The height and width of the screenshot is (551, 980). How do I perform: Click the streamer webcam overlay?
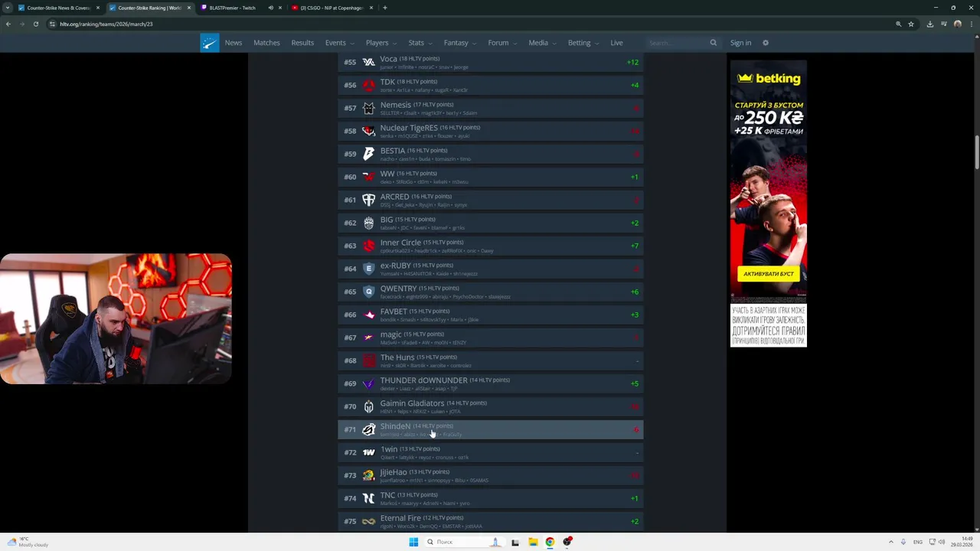[x=116, y=318]
